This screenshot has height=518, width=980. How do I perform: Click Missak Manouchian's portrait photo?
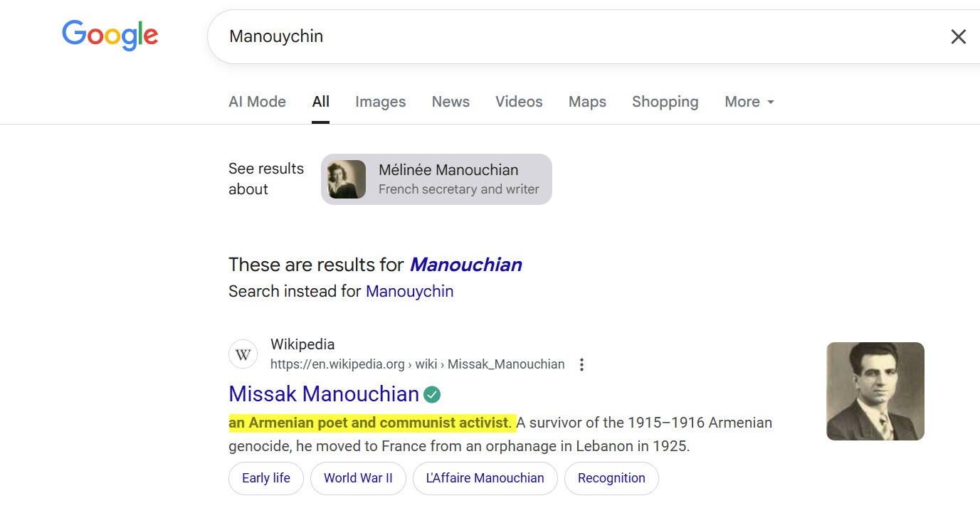[x=875, y=391]
